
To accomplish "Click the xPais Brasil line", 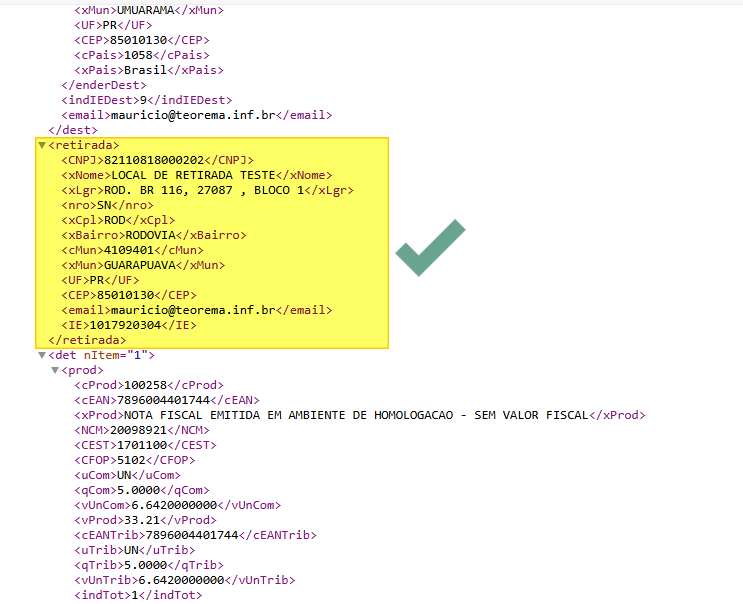I will (149, 70).
